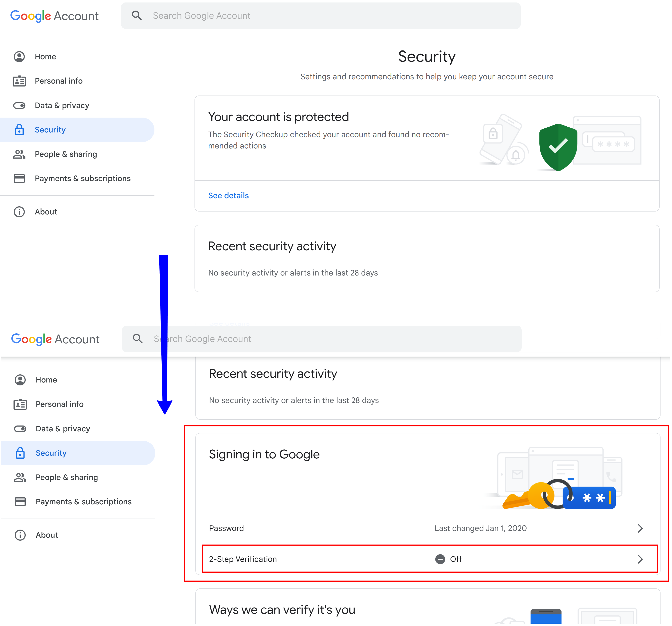Screen dimensions: 672x626
Task: Click the search magnifier icon in the top header
Action: click(137, 16)
